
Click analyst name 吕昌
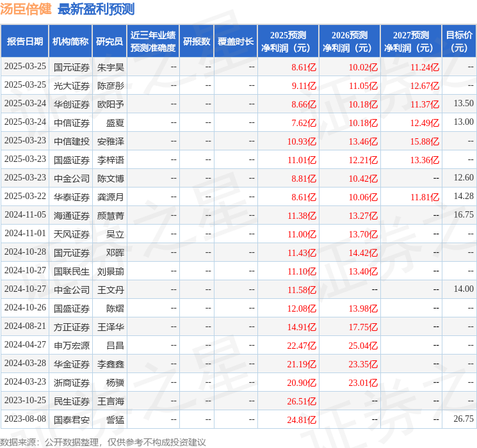coord(115,346)
